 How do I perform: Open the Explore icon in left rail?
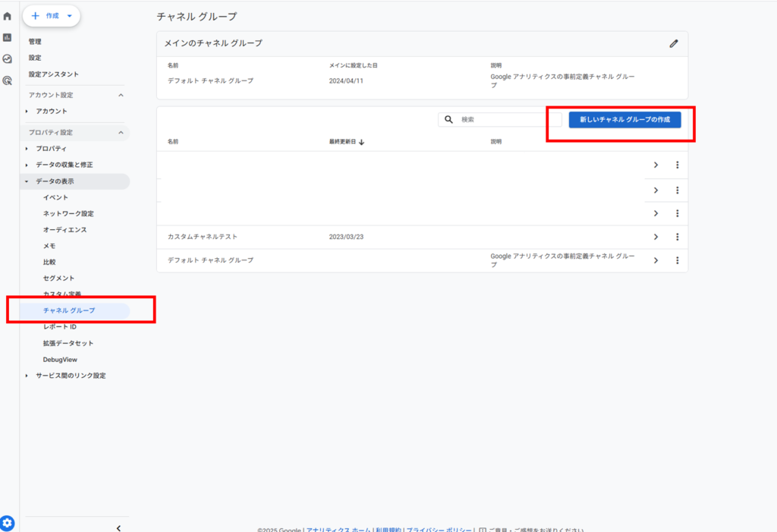point(8,58)
